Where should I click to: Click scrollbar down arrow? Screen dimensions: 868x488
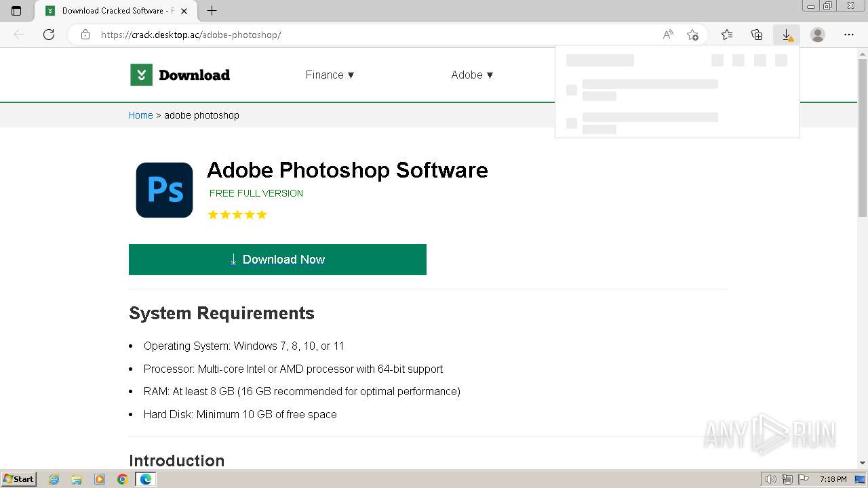tap(863, 463)
